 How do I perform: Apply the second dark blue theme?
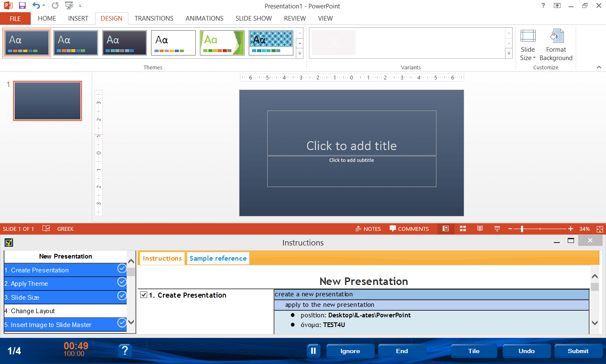point(76,43)
